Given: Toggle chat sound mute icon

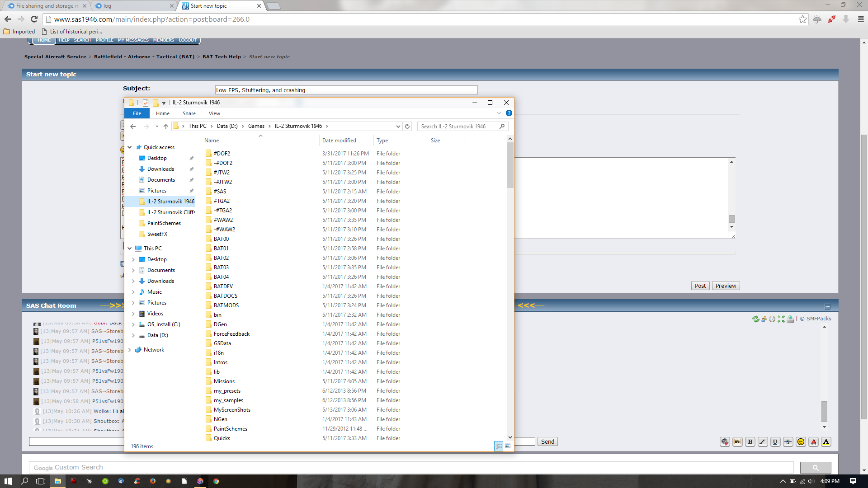Looking at the screenshot, I should tap(725, 442).
